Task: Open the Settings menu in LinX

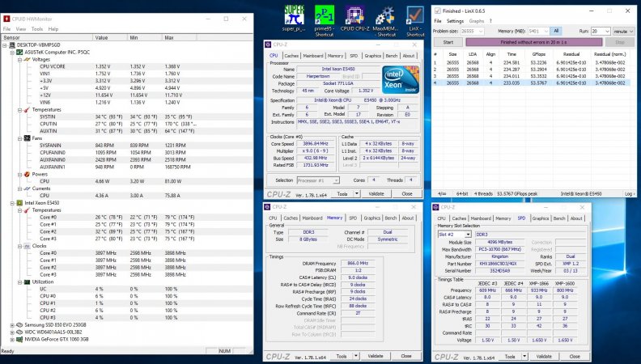Action: [x=455, y=21]
